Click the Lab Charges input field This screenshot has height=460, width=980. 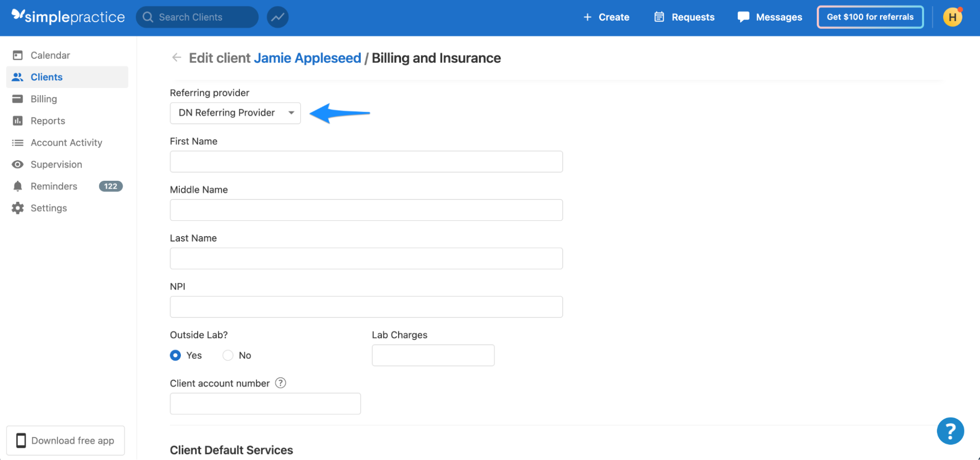click(433, 355)
